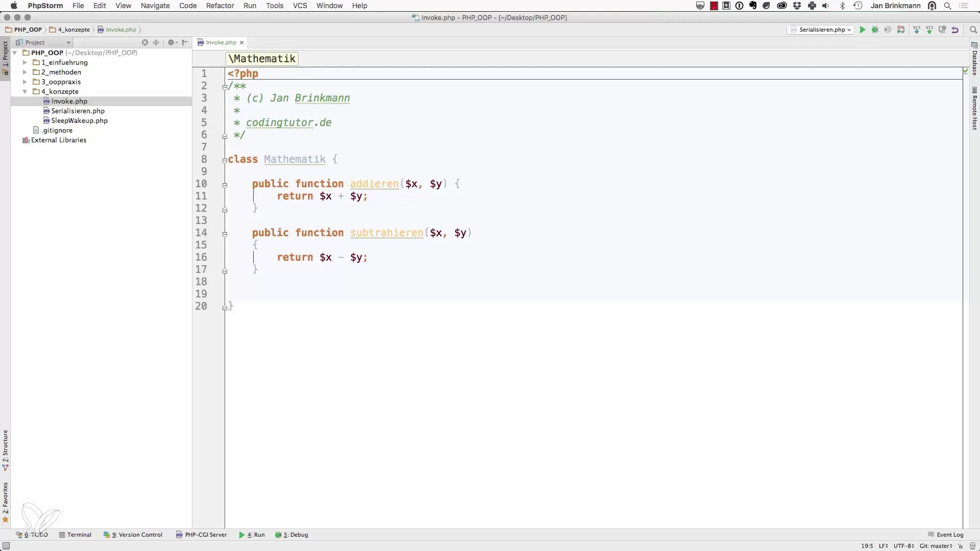Open the File menu
Viewport: 980px width, 551px height.
[78, 6]
